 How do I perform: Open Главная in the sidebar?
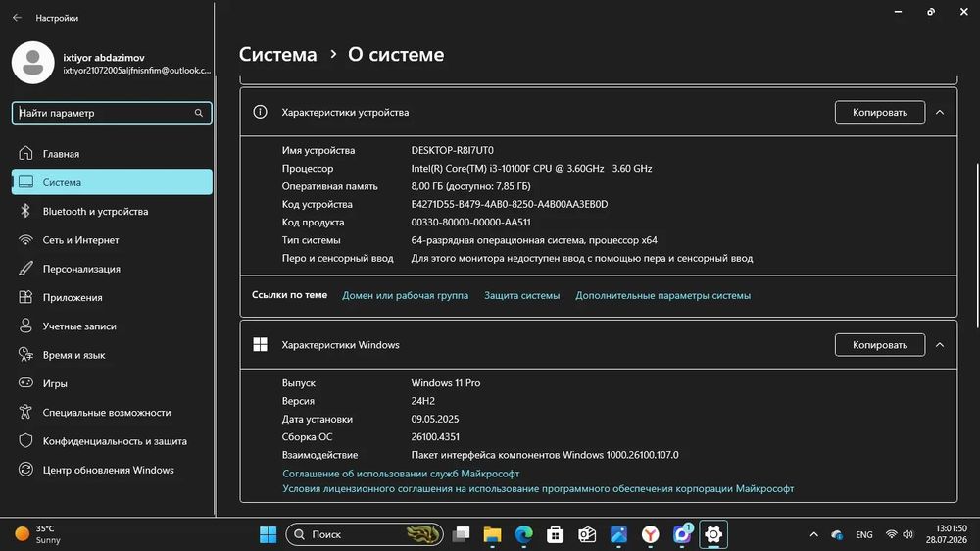(112, 153)
